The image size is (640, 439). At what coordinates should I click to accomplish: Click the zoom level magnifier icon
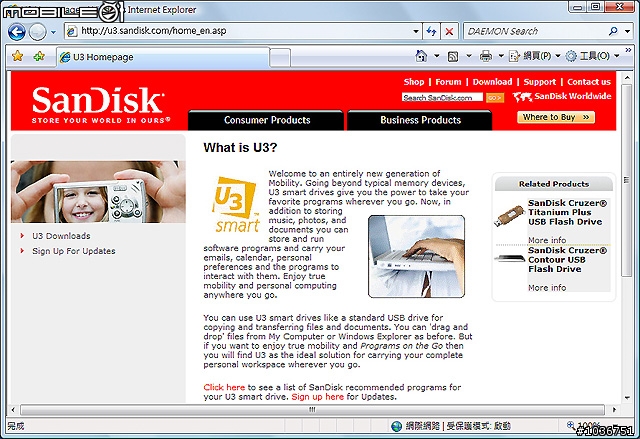[571, 425]
